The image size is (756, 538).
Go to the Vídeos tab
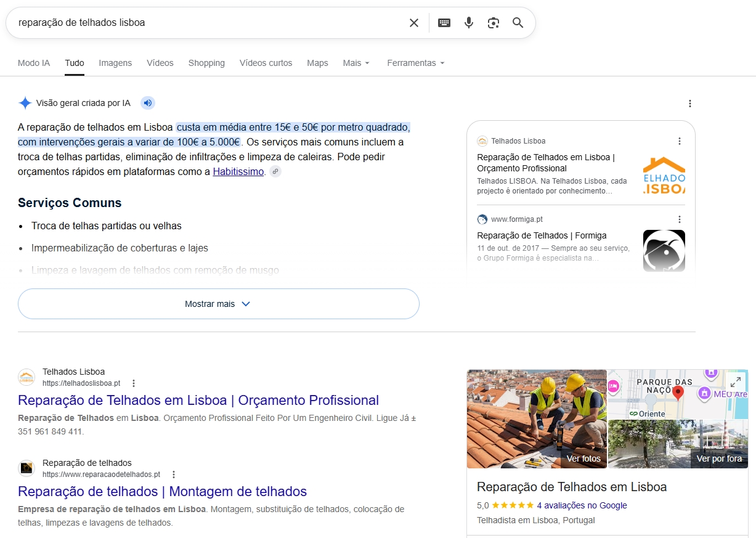tap(160, 63)
